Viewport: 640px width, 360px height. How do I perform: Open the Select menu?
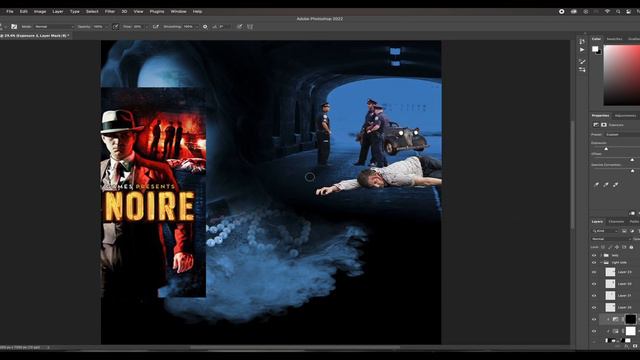92,11
